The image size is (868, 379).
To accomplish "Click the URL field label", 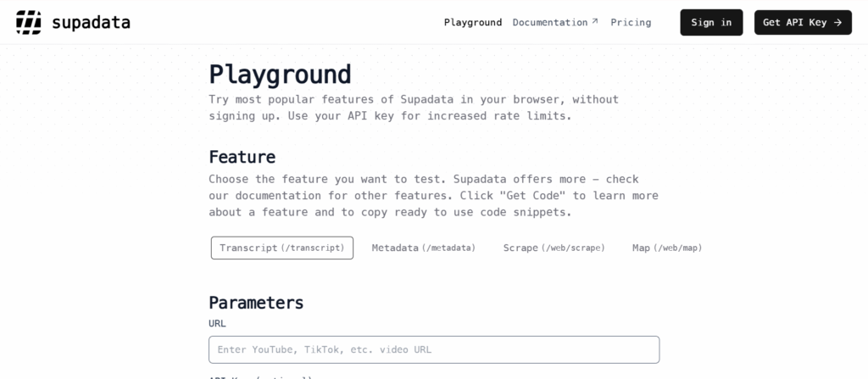I will [x=218, y=323].
